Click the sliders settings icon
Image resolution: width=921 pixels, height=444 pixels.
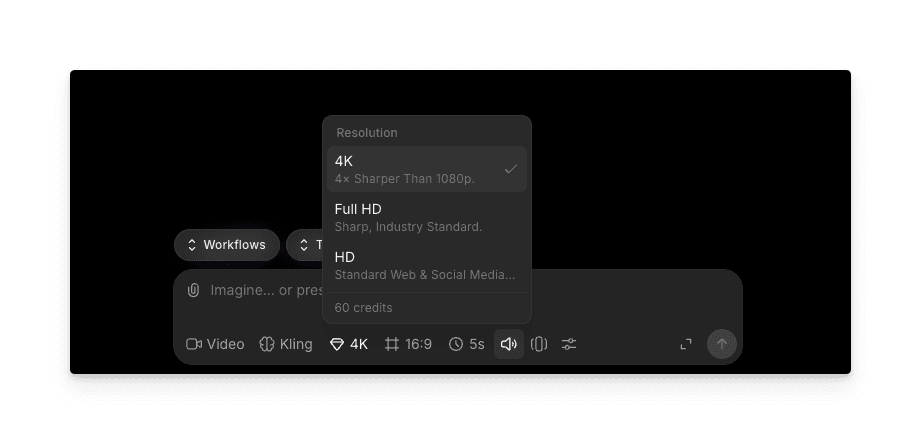click(569, 344)
